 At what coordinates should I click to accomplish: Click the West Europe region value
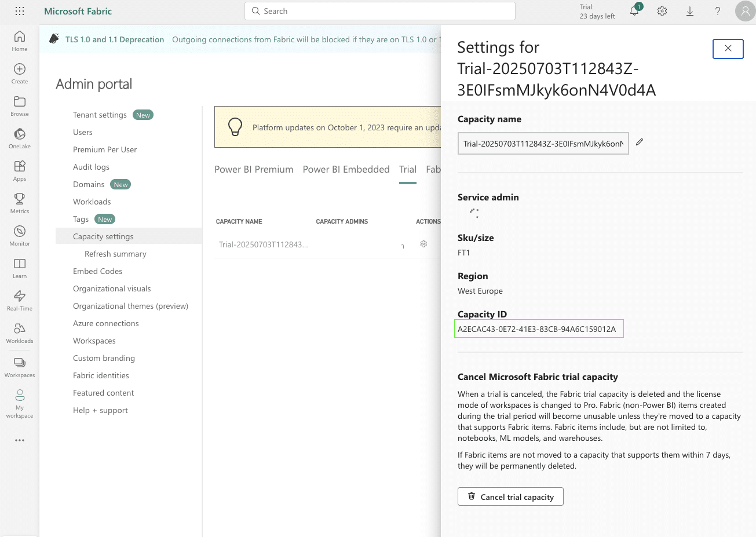(480, 291)
